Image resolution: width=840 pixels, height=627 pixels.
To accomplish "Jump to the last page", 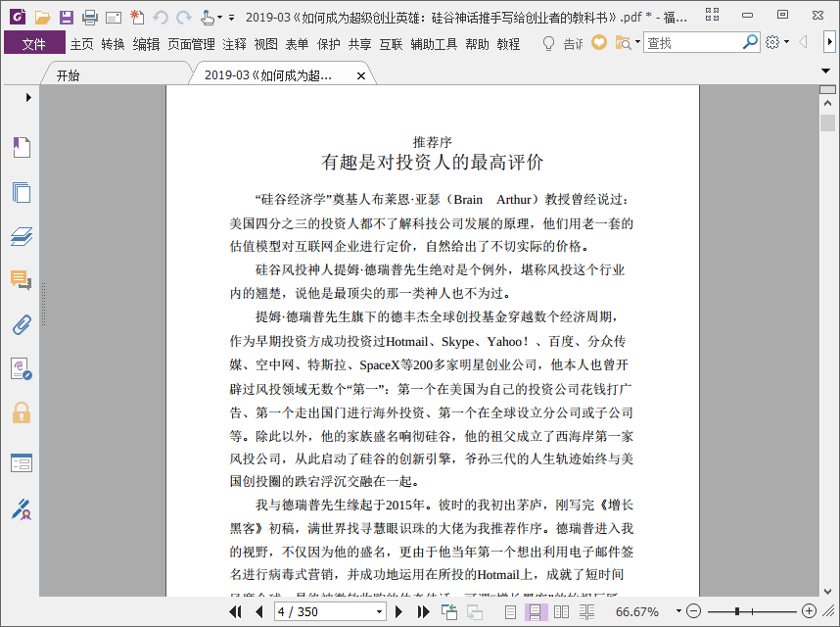I will click(423, 611).
